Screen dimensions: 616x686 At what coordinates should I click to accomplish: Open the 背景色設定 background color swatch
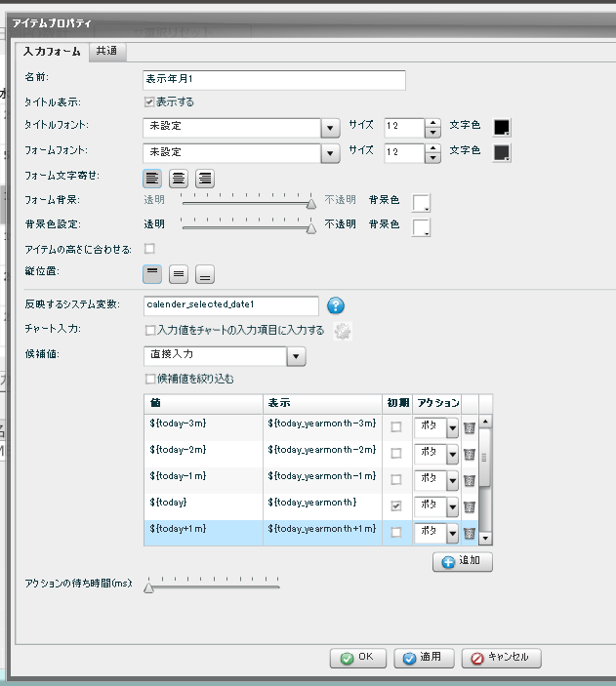pos(421,227)
